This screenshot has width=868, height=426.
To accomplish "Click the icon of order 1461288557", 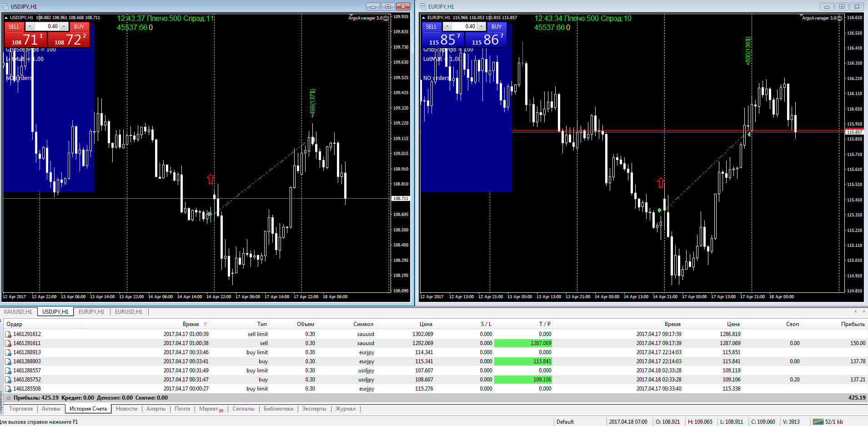I will pyautogui.click(x=8, y=371).
